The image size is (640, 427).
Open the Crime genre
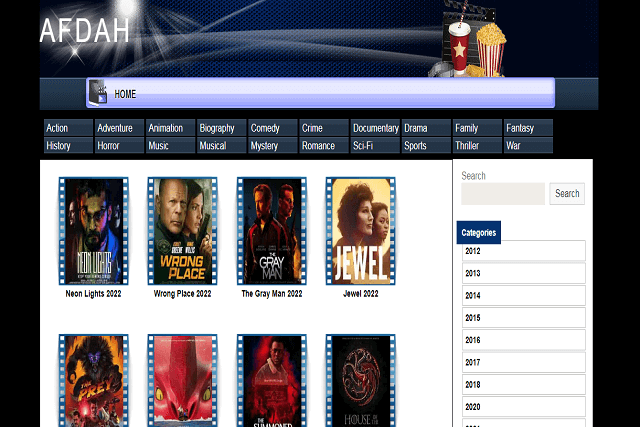[324, 128]
